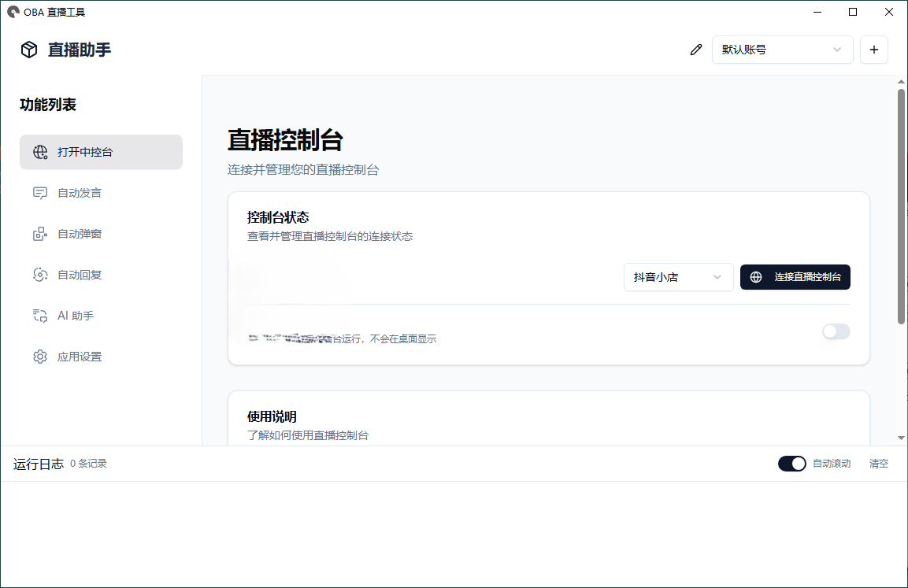
Task: Click the chat bubble icon beside 自动发言
Action: (x=40, y=193)
